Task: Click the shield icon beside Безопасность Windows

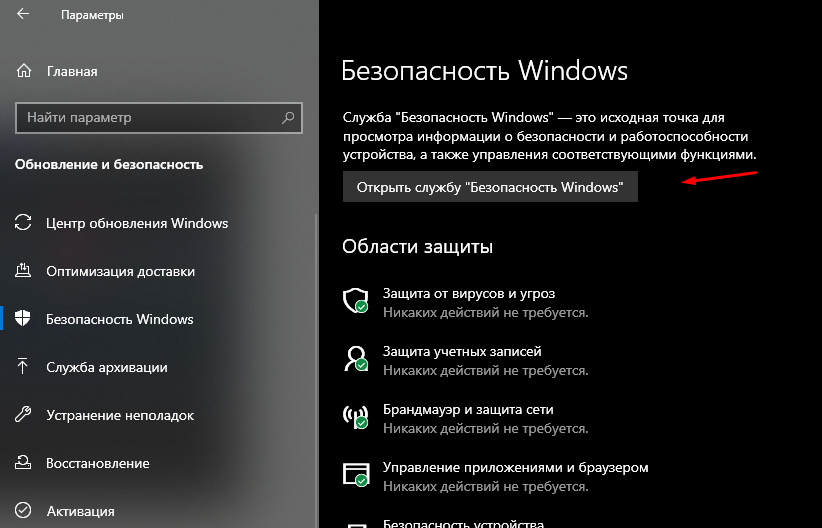Action: (x=24, y=319)
